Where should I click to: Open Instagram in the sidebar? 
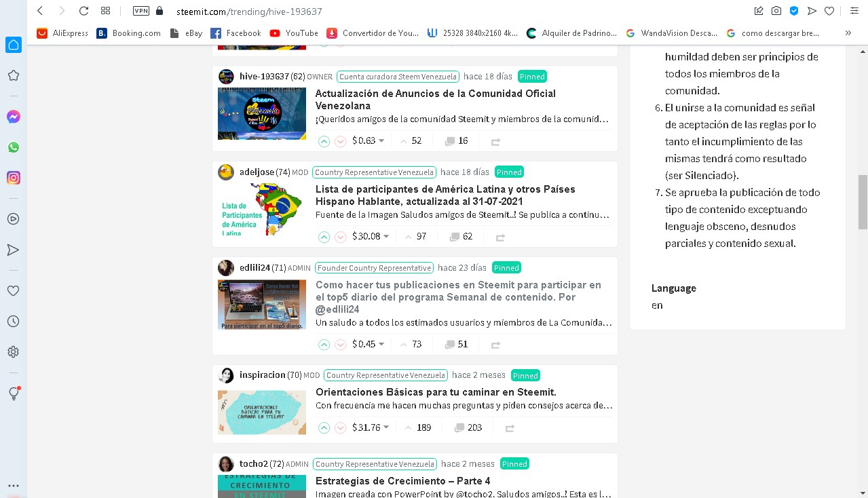(13, 178)
